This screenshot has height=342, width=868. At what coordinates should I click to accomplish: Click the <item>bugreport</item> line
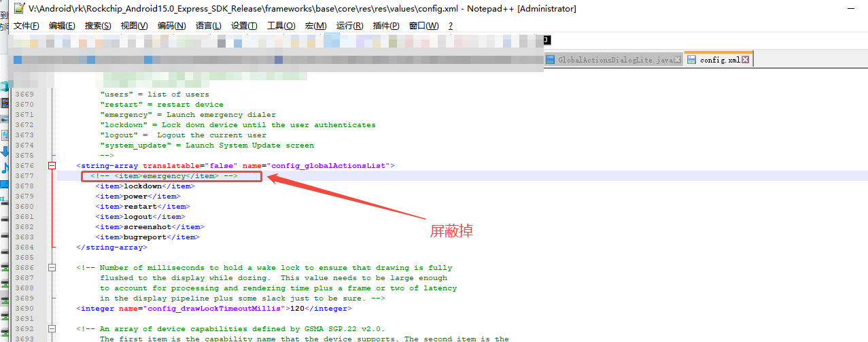[147, 237]
